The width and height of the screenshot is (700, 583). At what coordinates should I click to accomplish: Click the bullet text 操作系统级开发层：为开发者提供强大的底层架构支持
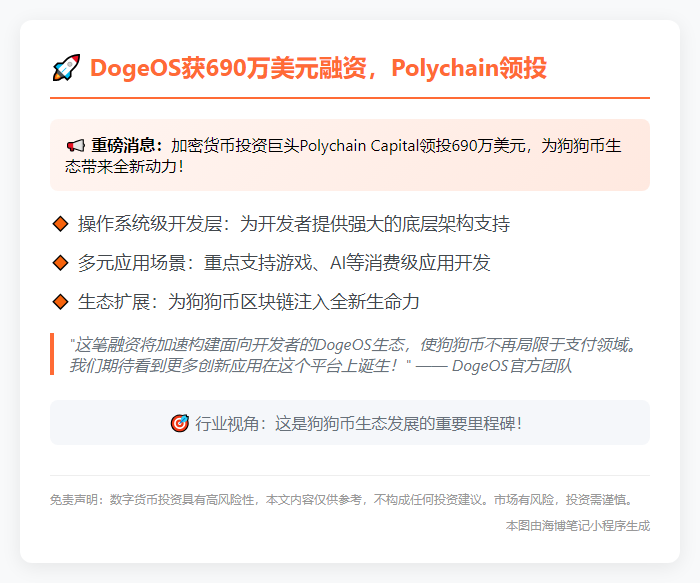coord(294,223)
